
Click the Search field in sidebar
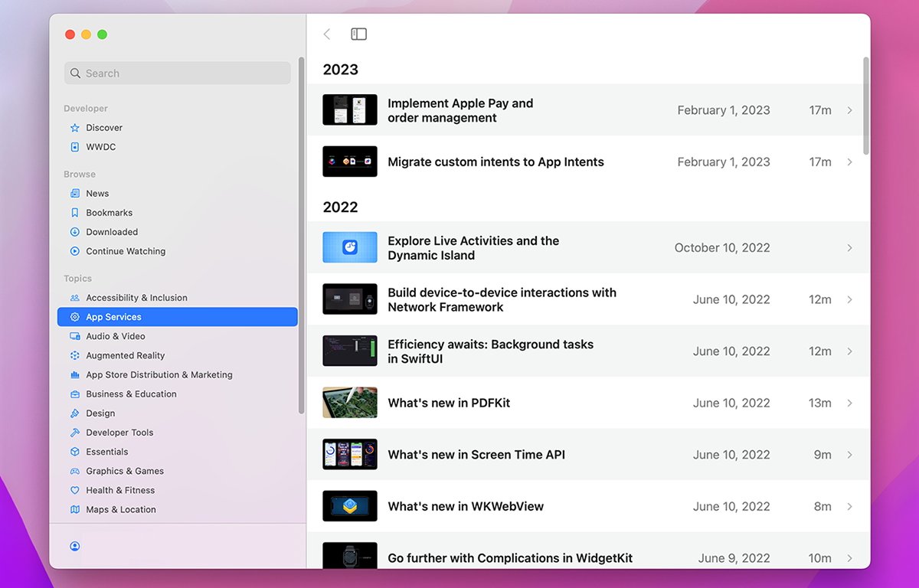tap(178, 73)
